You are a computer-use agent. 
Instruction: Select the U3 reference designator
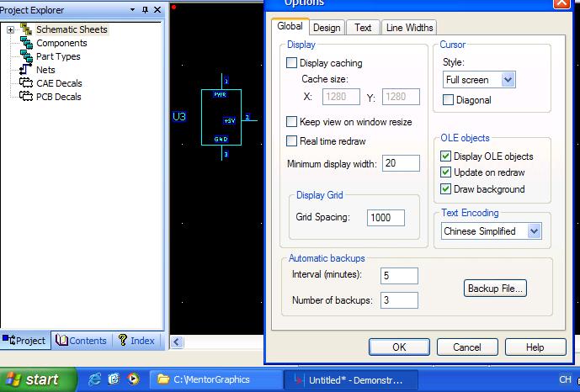coord(179,117)
